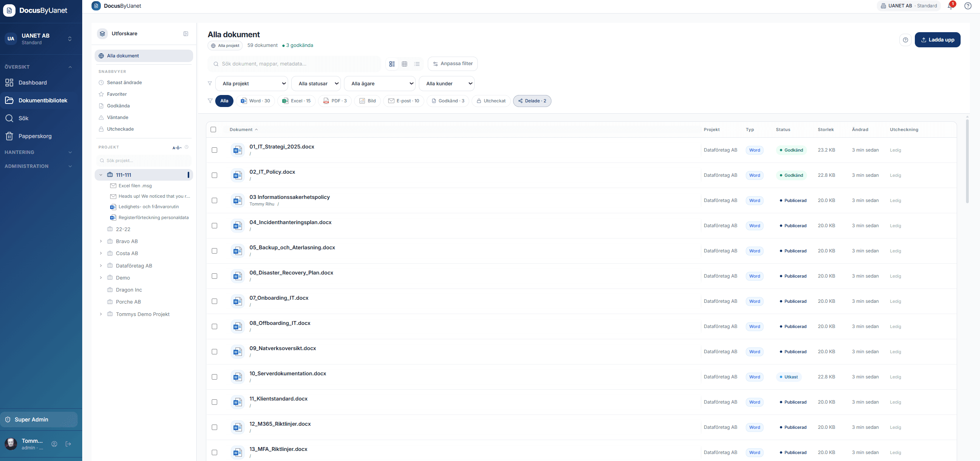The height and width of the screenshot is (461, 980).
Task: Open the Anpassa filter button
Action: (453, 64)
